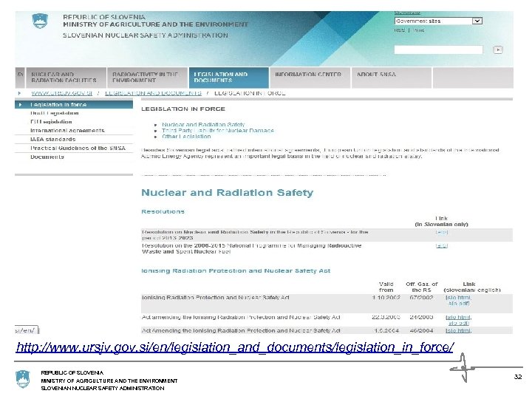Jump to Third Party Liability for Nuclear Damage
The image size is (532, 399).
coord(217,131)
